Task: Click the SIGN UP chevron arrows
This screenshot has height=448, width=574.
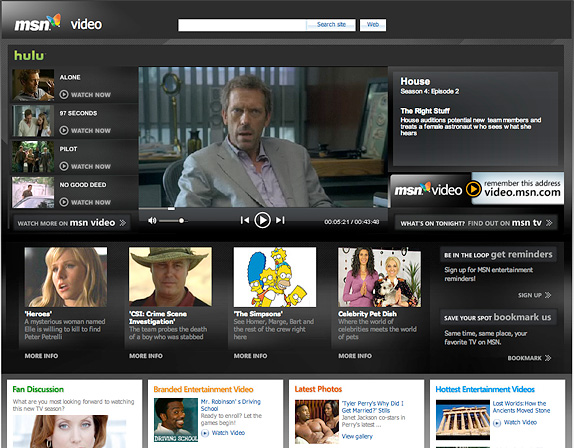Action: [548, 295]
